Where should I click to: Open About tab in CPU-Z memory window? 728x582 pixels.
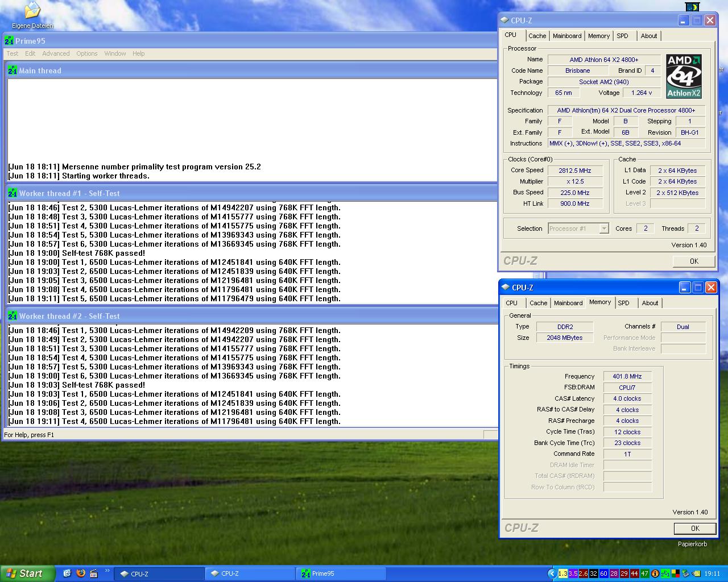pyautogui.click(x=650, y=303)
